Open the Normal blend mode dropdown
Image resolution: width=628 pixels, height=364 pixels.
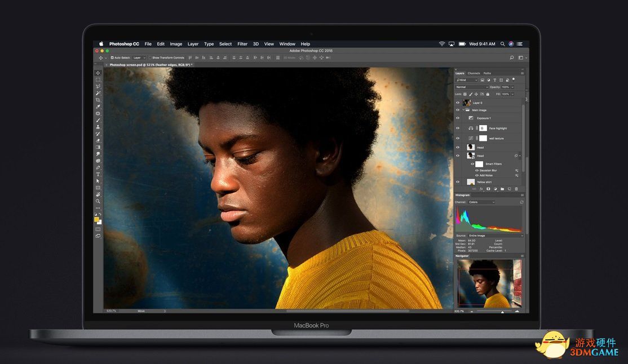(x=472, y=87)
